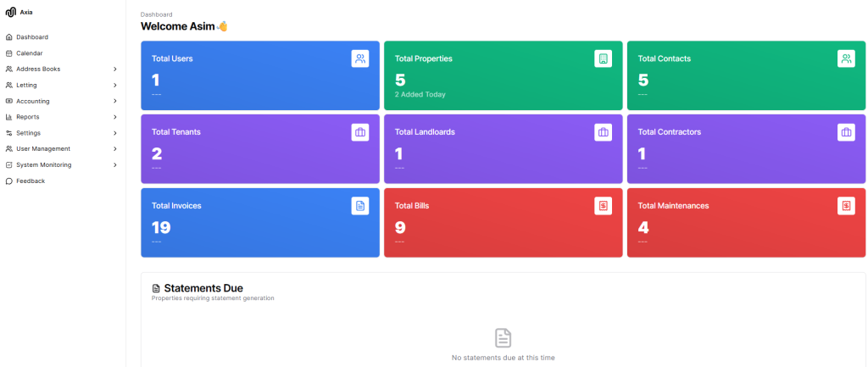The image size is (868, 367).
Task: Click the Total Contacts people icon
Action: pos(846,58)
